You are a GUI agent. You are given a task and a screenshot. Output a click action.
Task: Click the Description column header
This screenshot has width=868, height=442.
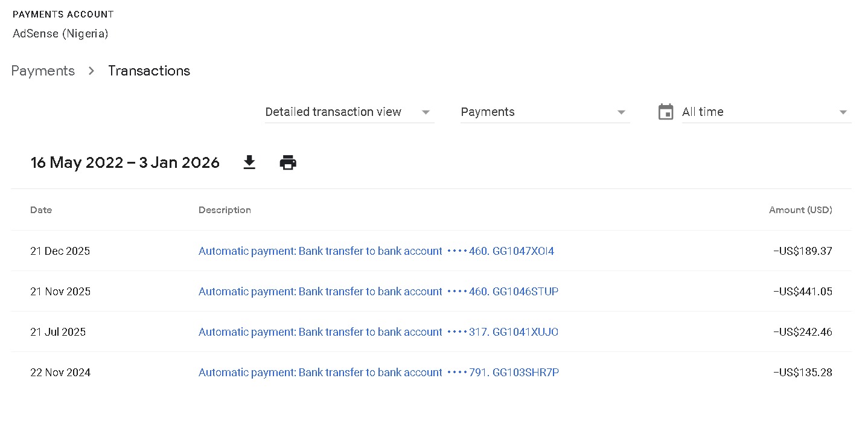225,210
